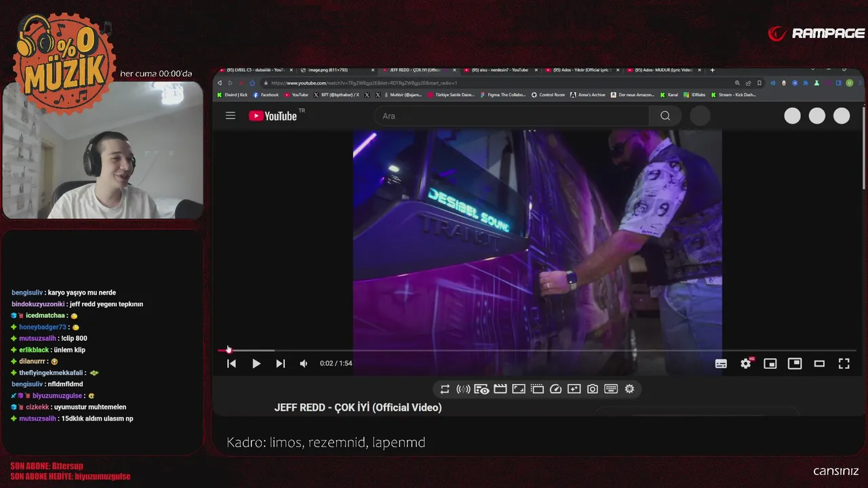Click chat message 'ünlem klip'
The image size is (868, 488).
coord(70,350)
